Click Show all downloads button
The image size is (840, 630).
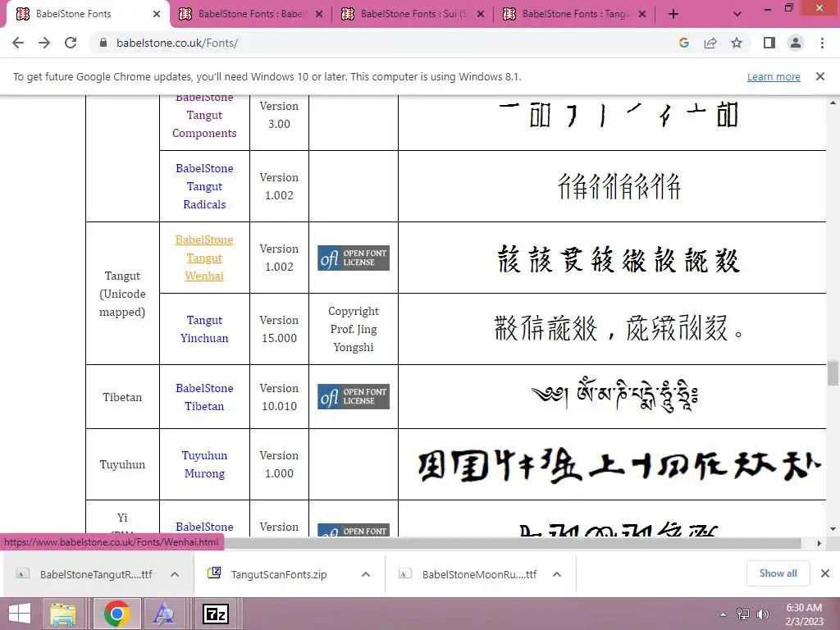(x=778, y=573)
